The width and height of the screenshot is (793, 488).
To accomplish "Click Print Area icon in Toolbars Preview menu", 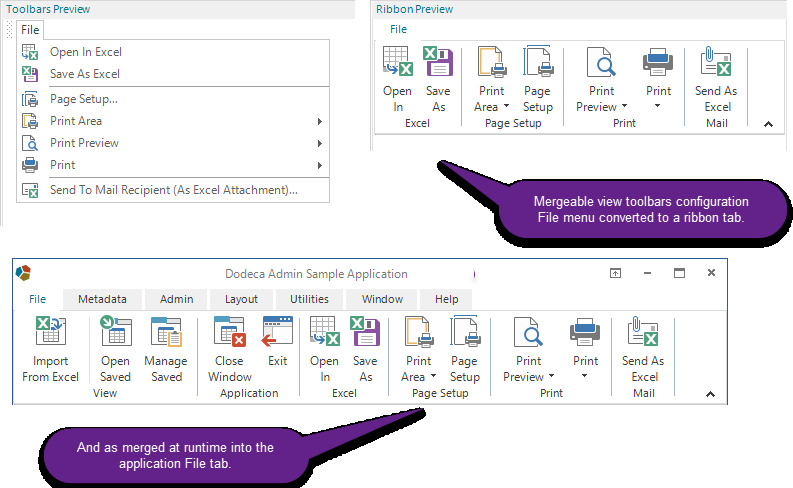I will click(x=30, y=121).
